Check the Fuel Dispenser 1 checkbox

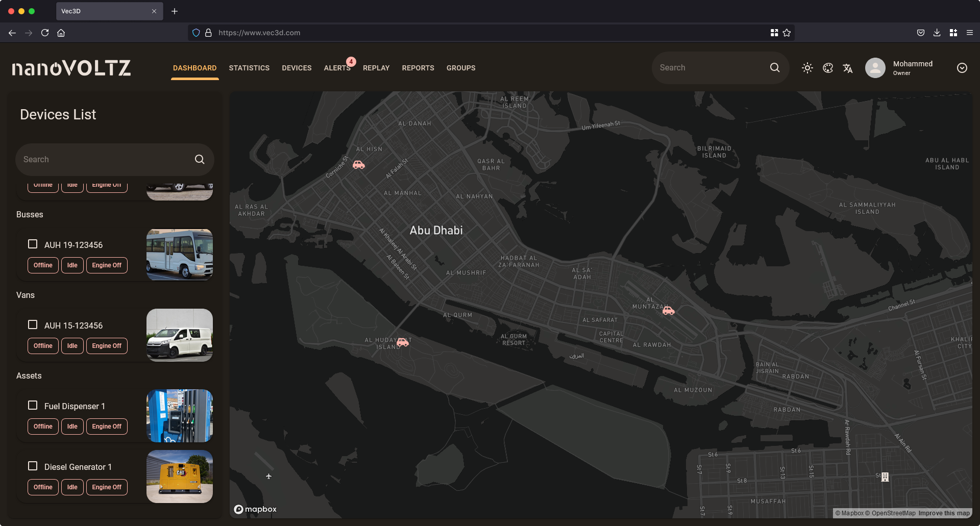point(33,405)
